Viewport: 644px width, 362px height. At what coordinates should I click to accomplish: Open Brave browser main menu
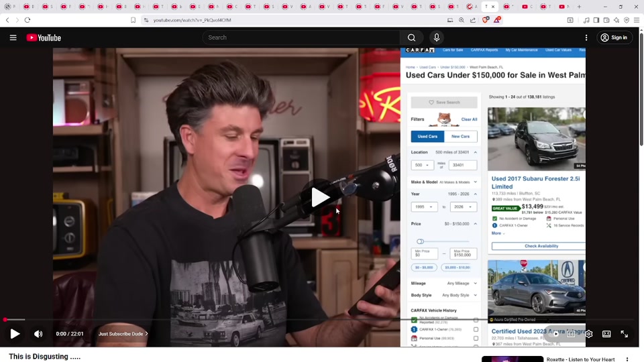(637, 20)
